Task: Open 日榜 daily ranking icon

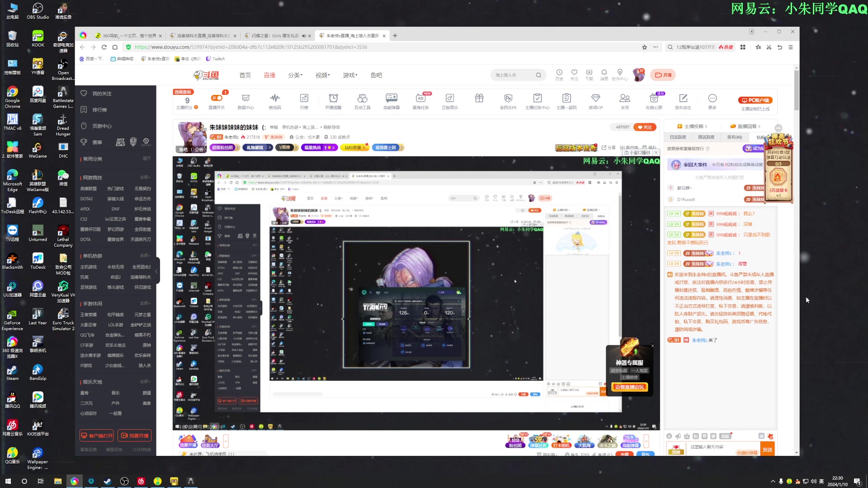Action: pyautogui.click(x=304, y=98)
